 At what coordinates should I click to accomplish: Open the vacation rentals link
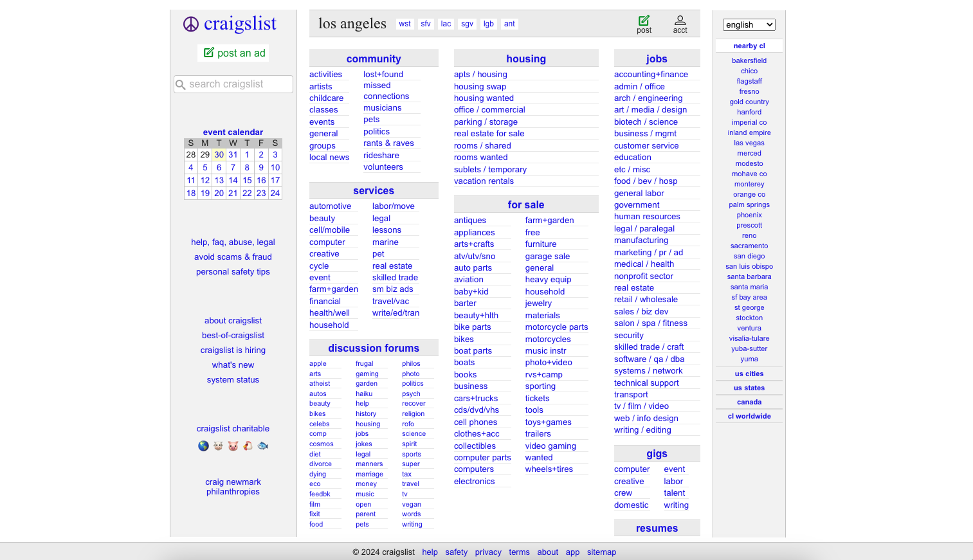point(484,181)
